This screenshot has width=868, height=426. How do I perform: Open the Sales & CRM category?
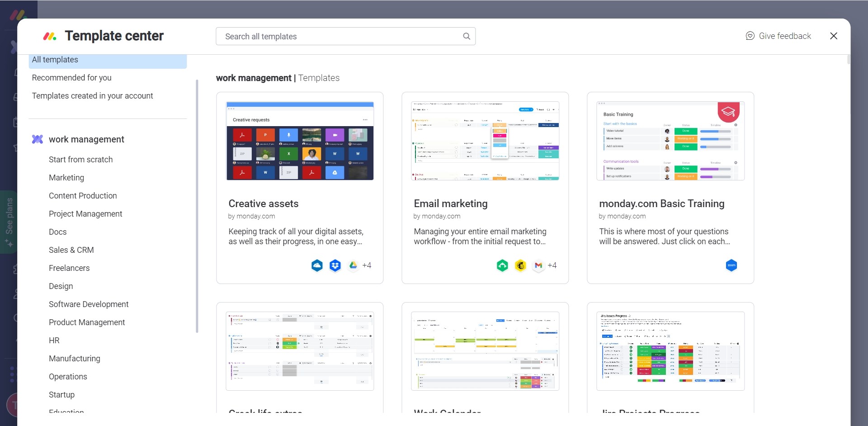pyautogui.click(x=71, y=250)
